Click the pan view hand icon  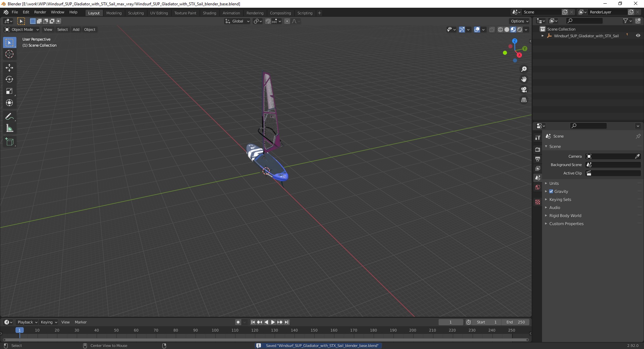(524, 80)
